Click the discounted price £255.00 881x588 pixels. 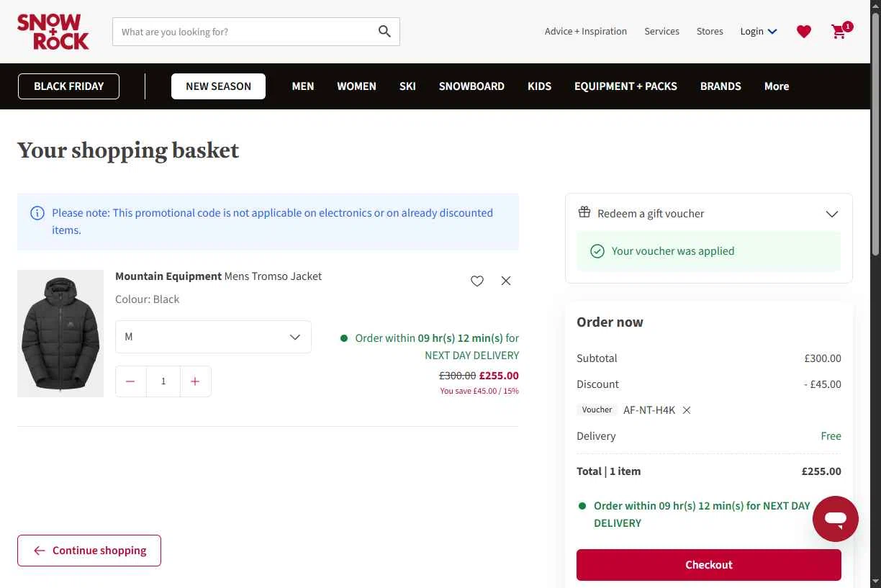499,376
